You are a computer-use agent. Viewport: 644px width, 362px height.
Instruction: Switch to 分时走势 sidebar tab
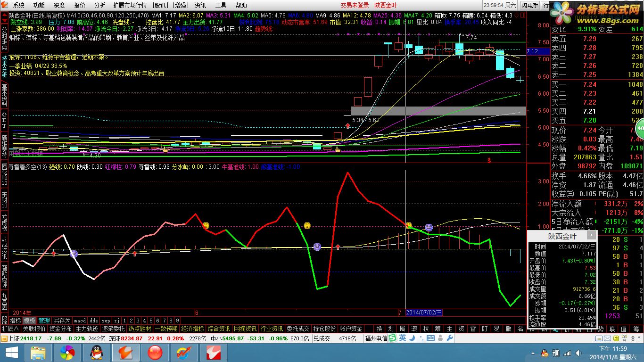[4, 37]
